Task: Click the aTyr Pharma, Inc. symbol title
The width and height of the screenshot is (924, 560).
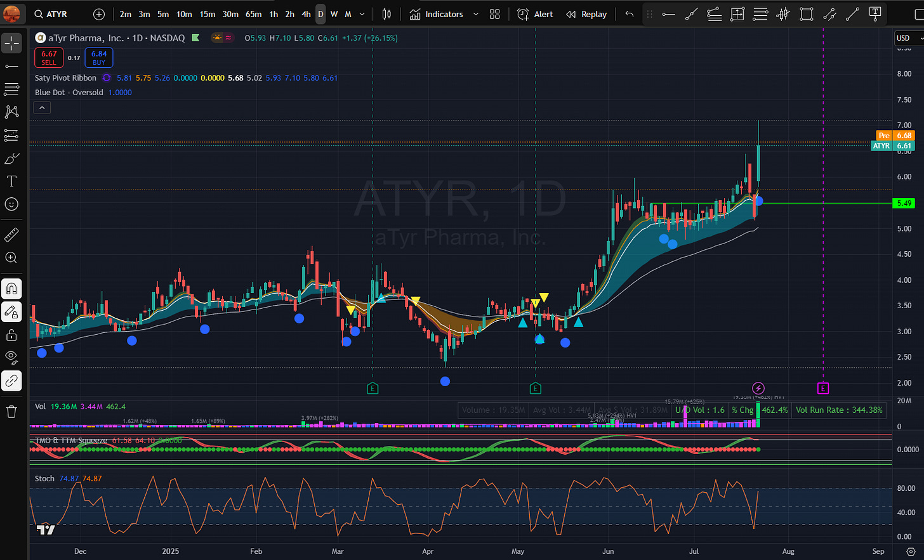Action: pyautogui.click(x=86, y=38)
